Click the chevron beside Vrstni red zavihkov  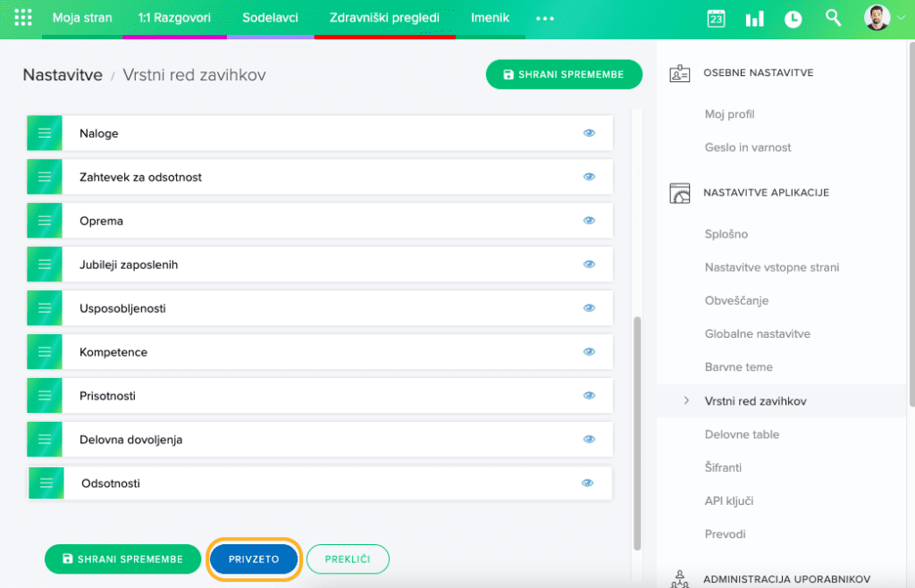686,401
